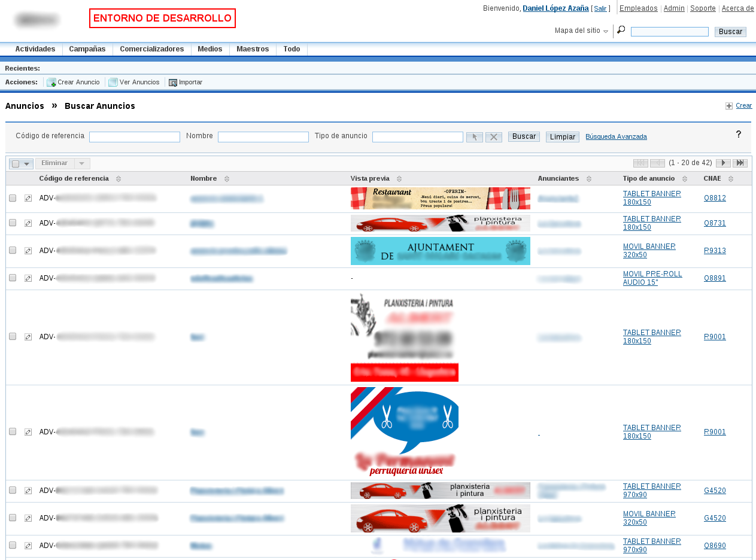
Task: Switch to the Campañas tab
Action: [87, 49]
